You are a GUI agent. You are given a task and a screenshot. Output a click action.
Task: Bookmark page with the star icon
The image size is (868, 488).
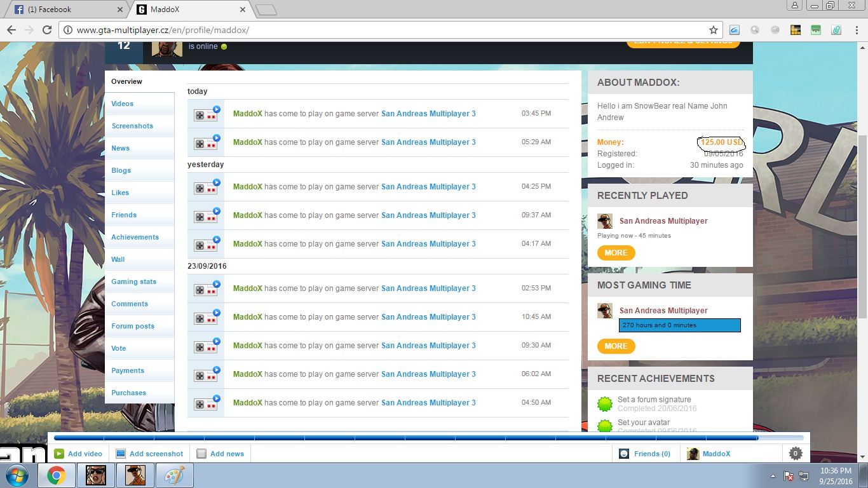tap(714, 30)
